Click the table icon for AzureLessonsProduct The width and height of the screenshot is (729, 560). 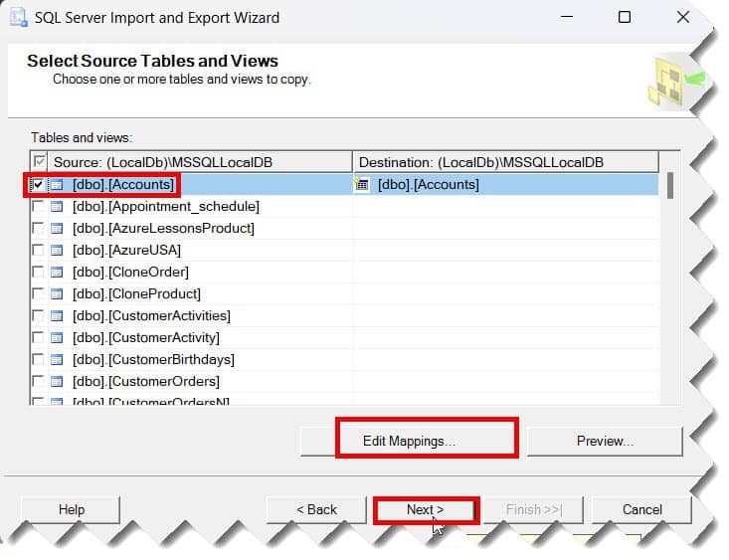tap(57, 229)
